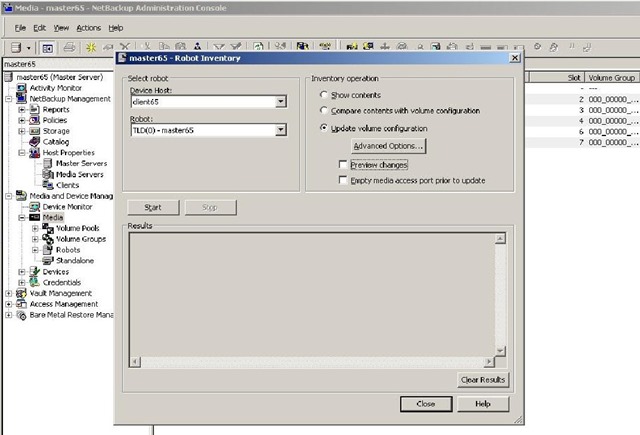The height and width of the screenshot is (435, 640).
Task: Select Master Servers under Host Properties
Action: tap(81, 163)
